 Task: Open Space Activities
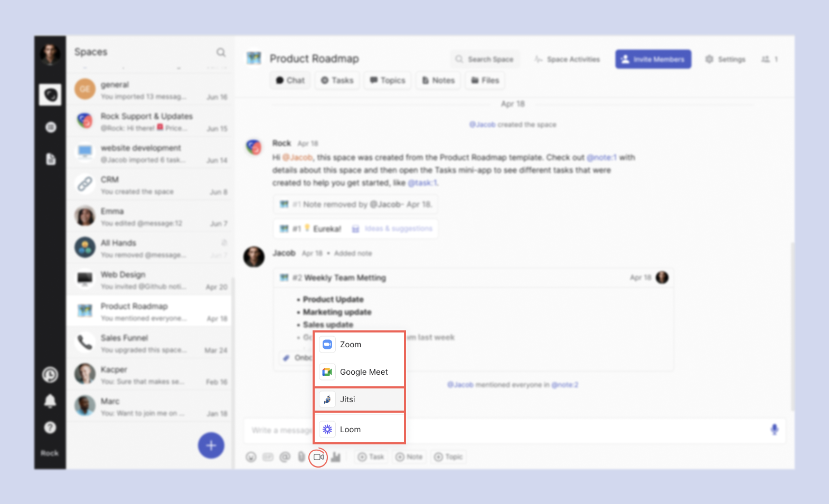point(568,59)
